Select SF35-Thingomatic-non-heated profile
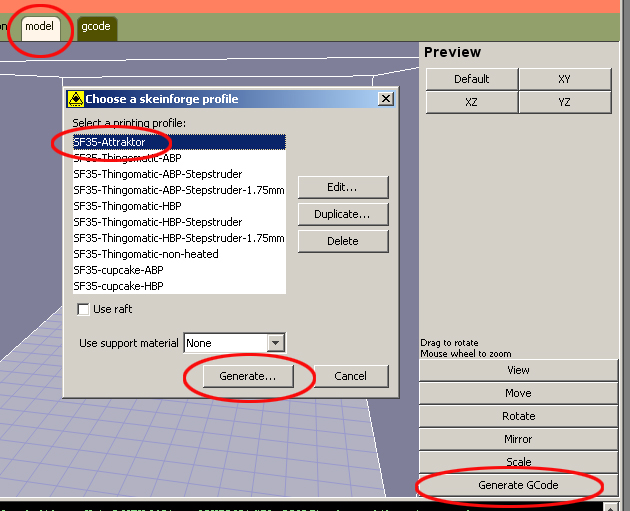The image size is (630, 511). point(145,254)
